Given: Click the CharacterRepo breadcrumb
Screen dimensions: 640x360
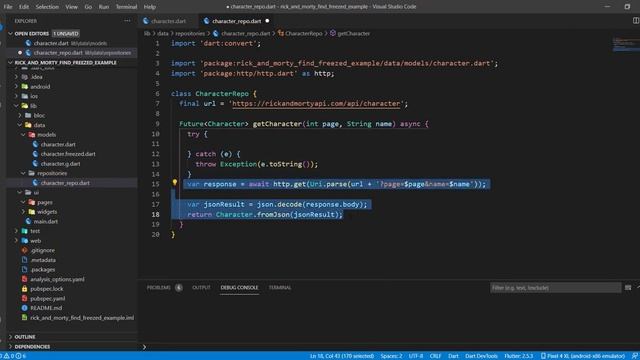Looking at the screenshot, I should [304, 33].
